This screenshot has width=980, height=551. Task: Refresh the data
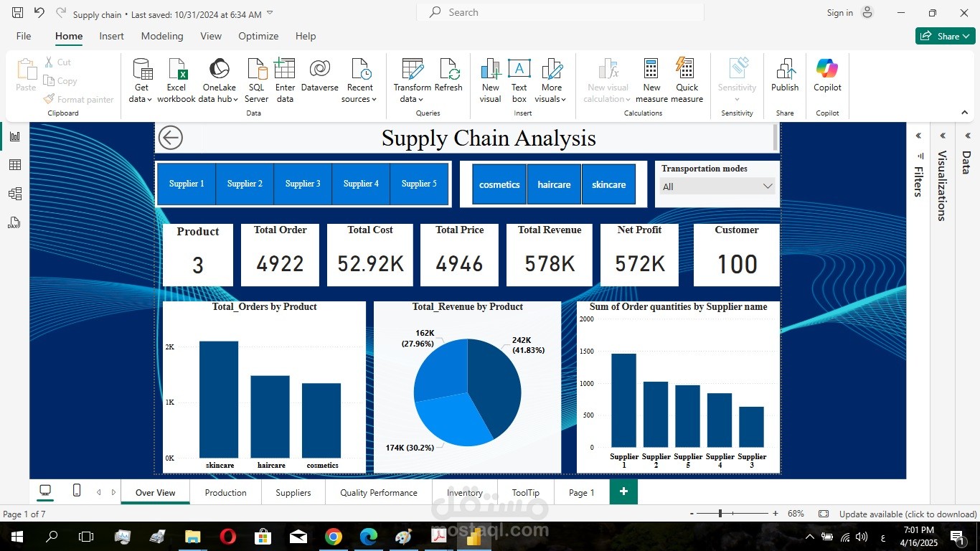[448, 75]
